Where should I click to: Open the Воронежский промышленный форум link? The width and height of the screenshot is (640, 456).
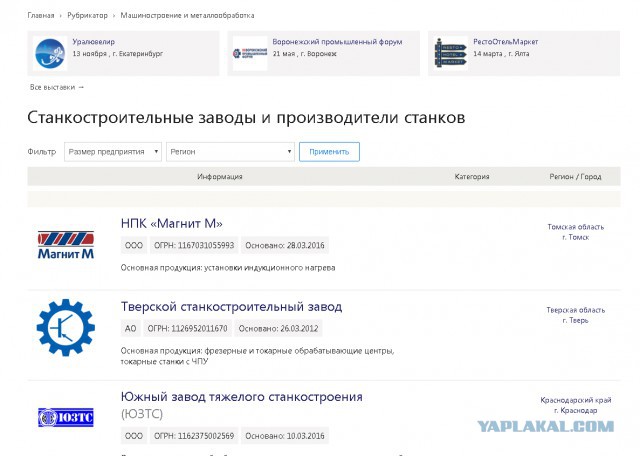pos(337,42)
